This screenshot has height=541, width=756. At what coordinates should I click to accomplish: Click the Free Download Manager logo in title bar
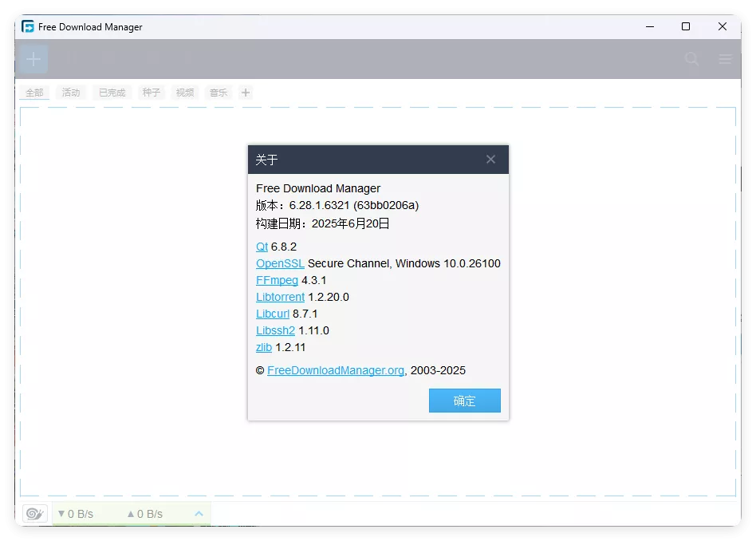[x=29, y=26]
